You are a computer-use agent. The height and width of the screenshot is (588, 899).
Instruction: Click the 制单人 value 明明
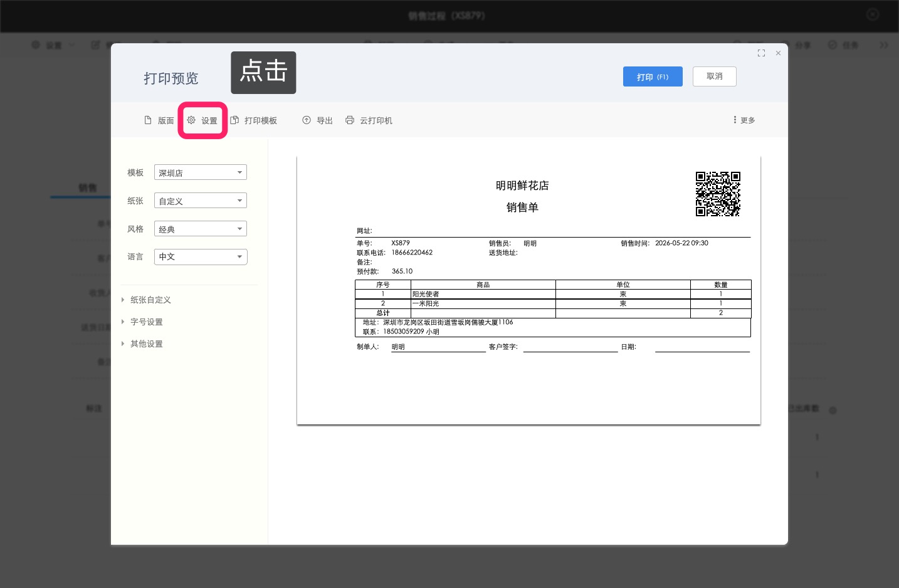[398, 347]
